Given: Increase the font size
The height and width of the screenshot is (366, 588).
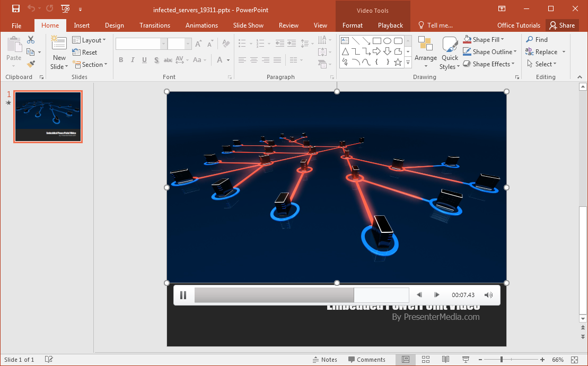Looking at the screenshot, I should tap(198, 44).
